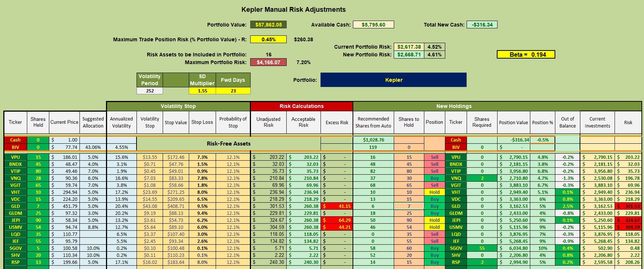
Task: Select VDC stop loss 6.5%
Action: [202, 199]
